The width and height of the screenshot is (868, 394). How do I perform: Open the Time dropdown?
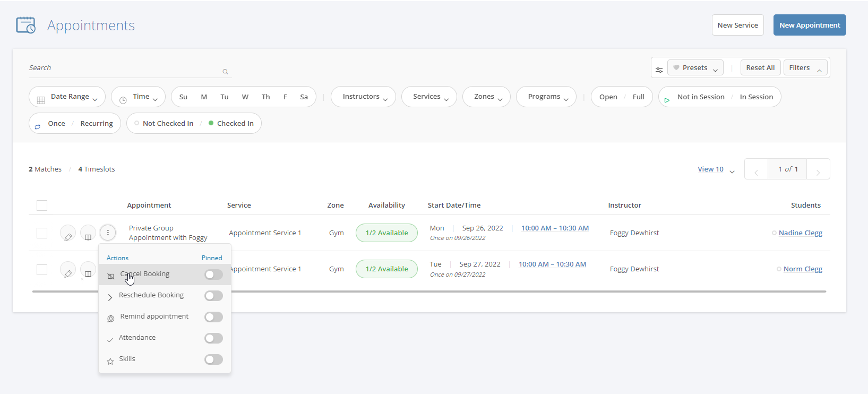tap(138, 97)
